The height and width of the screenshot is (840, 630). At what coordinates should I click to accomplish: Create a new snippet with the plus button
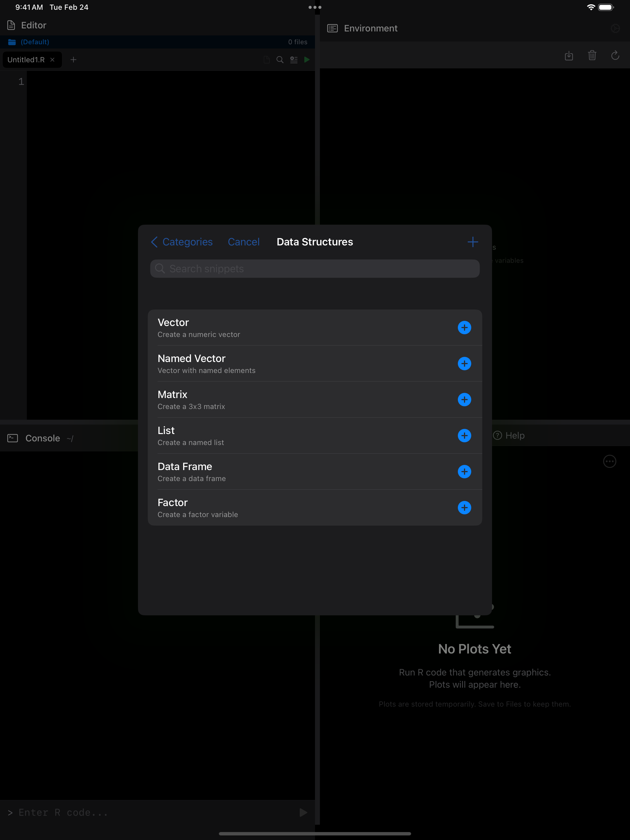pyautogui.click(x=473, y=242)
